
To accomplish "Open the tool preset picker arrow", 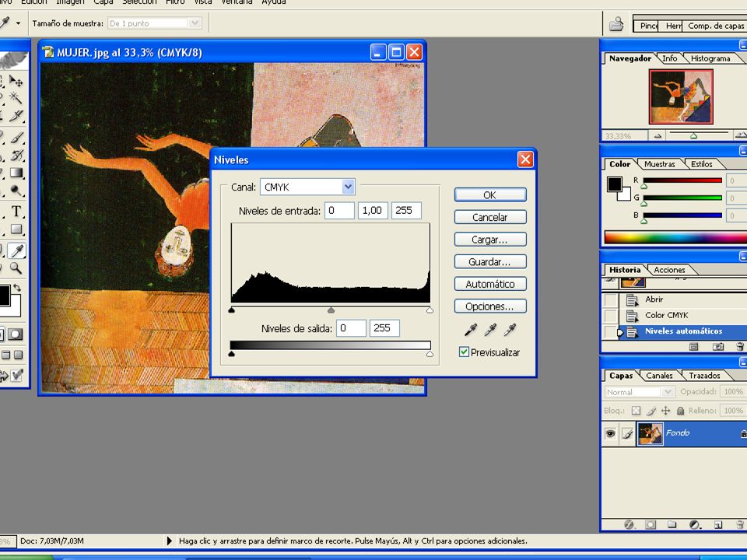I will [x=18, y=23].
